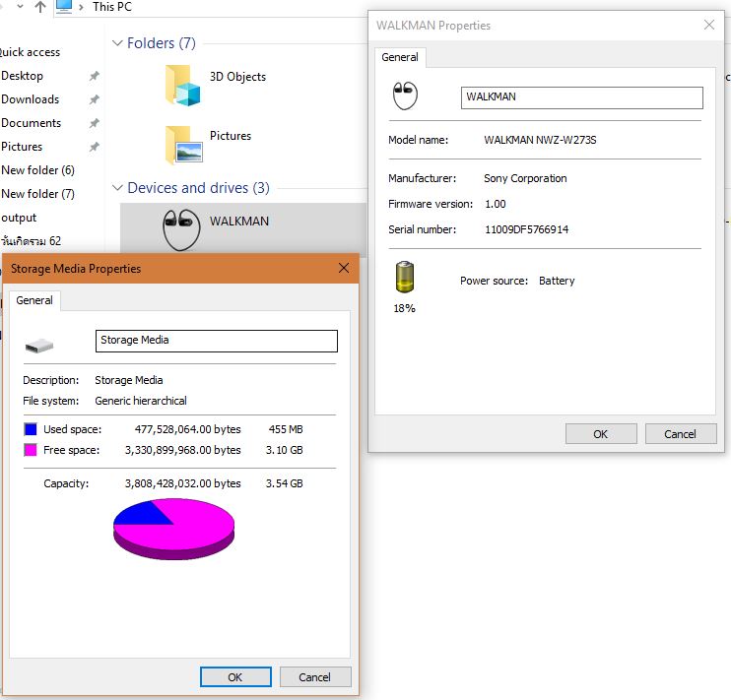
Task: Click OK in WALKMAN Properties
Action: pyautogui.click(x=601, y=434)
